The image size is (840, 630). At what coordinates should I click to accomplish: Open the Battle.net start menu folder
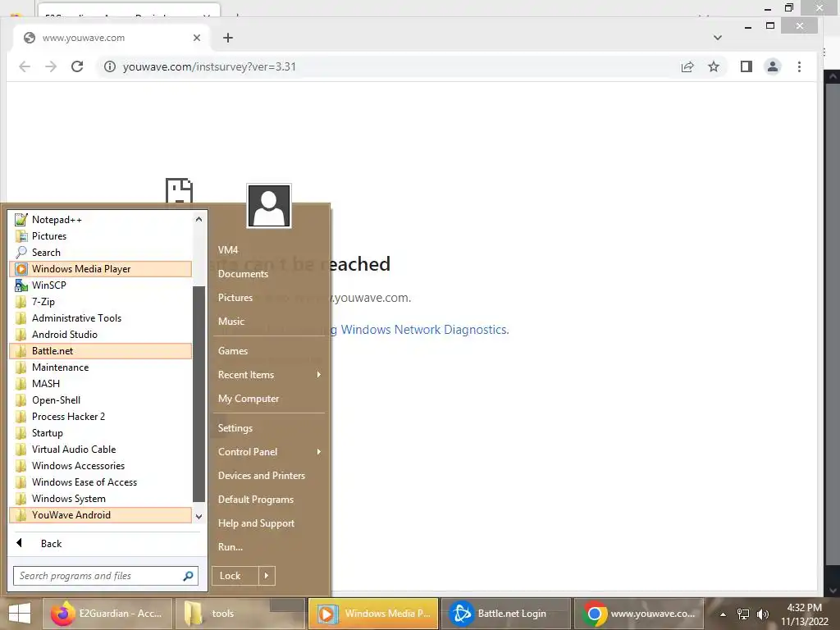[101, 351]
